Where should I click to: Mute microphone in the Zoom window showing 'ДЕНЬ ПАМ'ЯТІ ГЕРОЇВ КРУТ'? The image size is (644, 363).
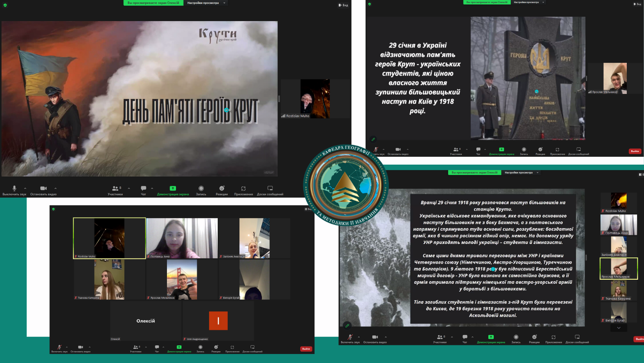point(14,191)
